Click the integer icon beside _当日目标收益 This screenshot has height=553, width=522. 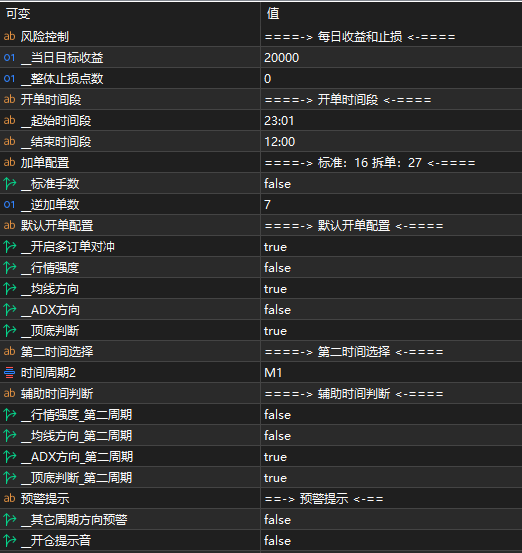tap(10, 57)
